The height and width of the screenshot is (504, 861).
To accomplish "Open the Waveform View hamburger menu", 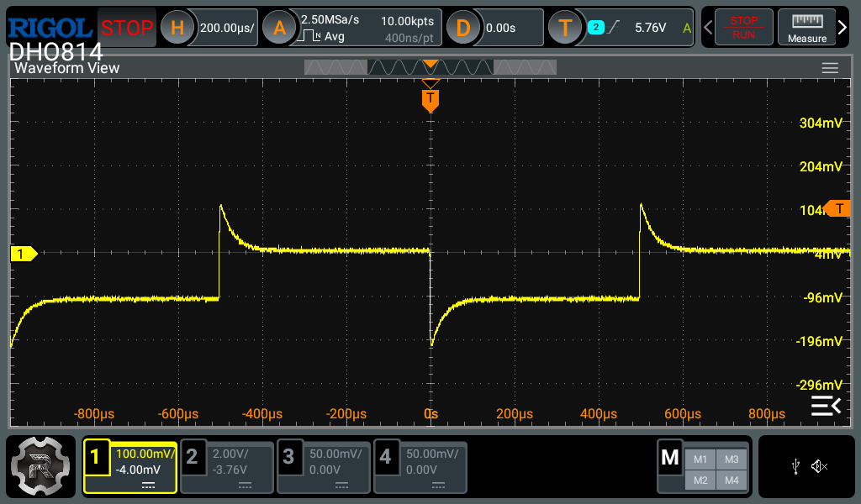I will [x=830, y=68].
